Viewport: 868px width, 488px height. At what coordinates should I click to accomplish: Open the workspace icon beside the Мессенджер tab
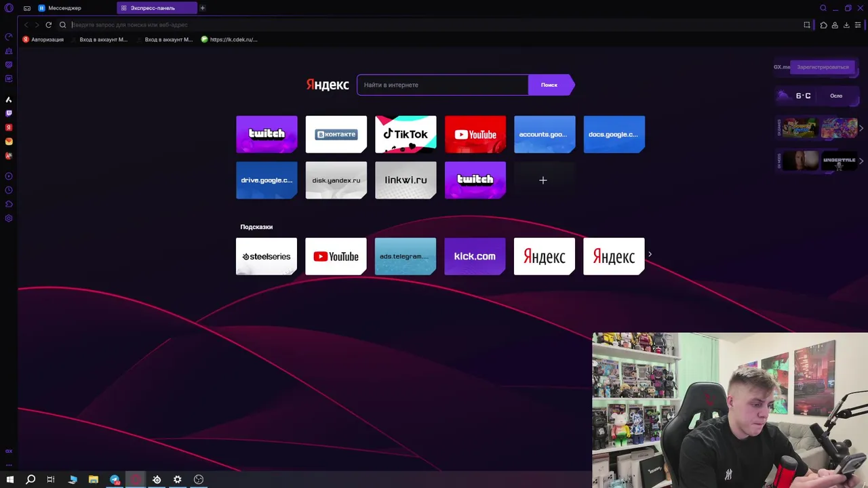(x=27, y=8)
